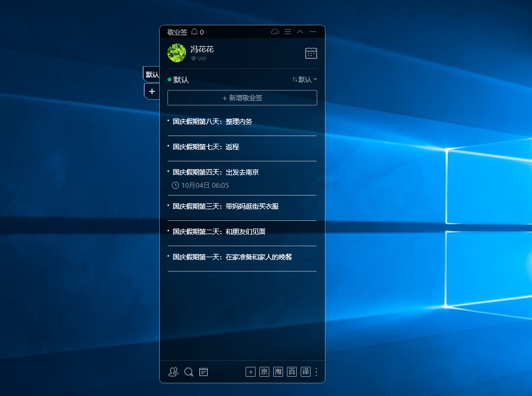The image size is (532, 396).
Task: Click the VIP badge
Action: (x=198, y=59)
